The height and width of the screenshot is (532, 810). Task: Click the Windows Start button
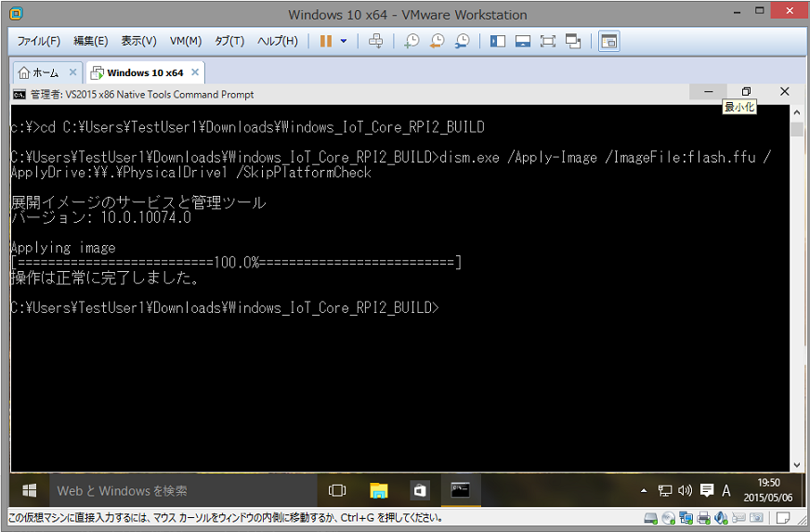click(x=30, y=490)
